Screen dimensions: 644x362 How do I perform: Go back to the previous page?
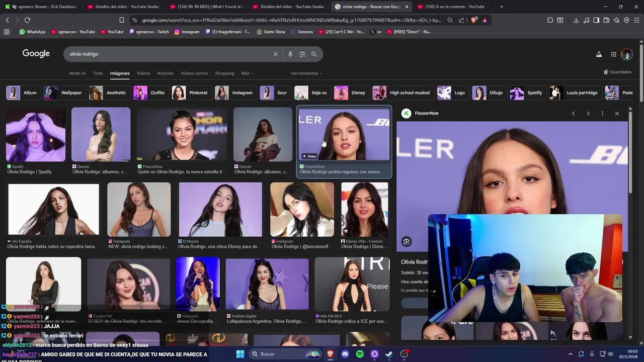point(7,20)
